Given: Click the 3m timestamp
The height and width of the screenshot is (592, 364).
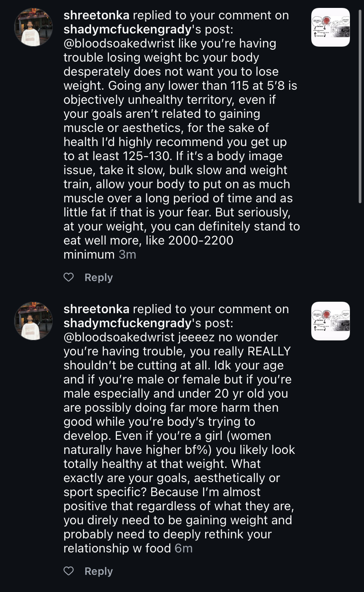Looking at the screenshot, I should pos(127,255).
